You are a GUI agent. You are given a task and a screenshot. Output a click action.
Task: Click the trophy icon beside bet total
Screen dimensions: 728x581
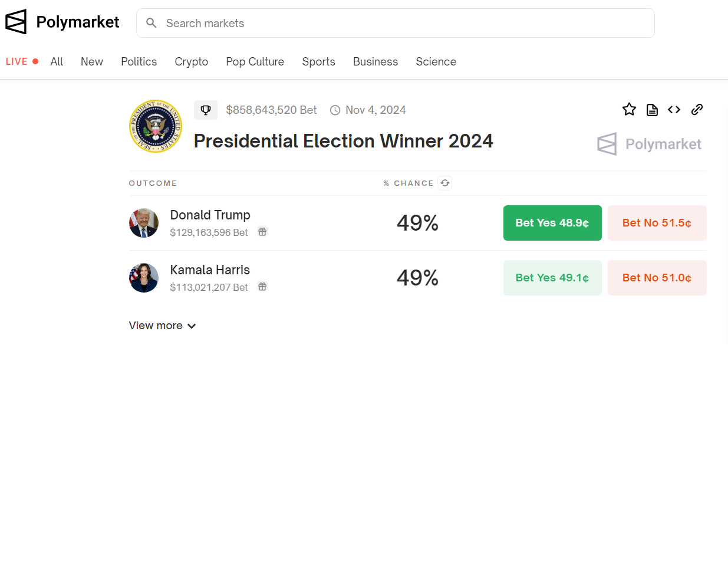click(x=206, y=110)
